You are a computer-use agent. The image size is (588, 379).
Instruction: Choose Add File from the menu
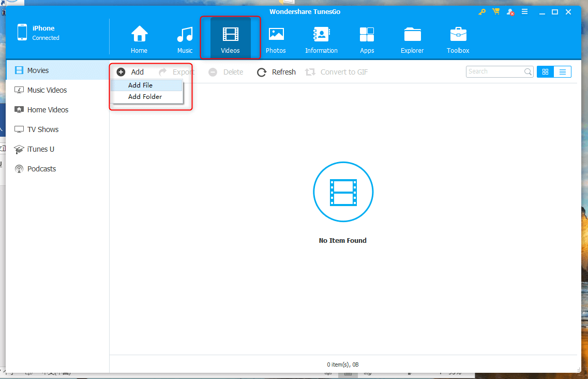(141, 85)
